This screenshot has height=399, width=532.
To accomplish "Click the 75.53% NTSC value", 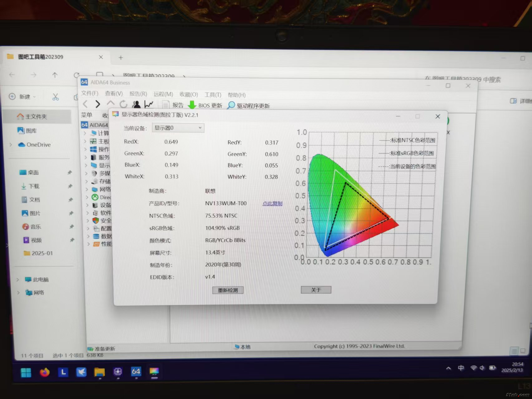I will 221,216.
